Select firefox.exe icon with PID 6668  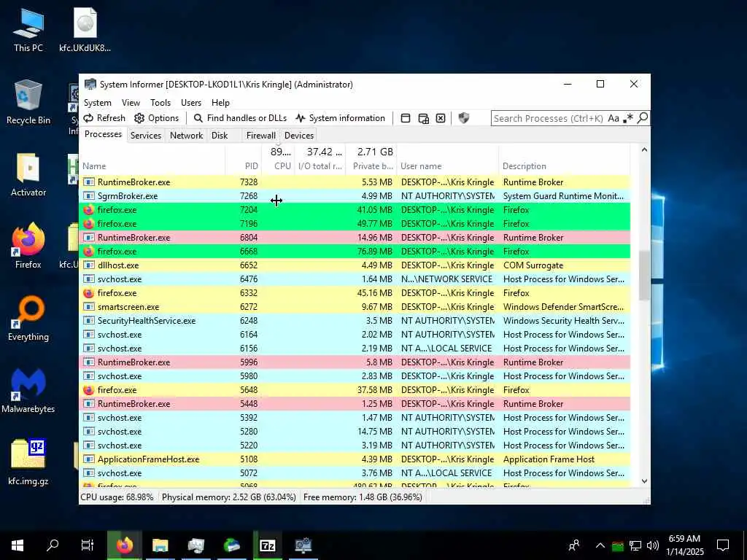[88, 251]
